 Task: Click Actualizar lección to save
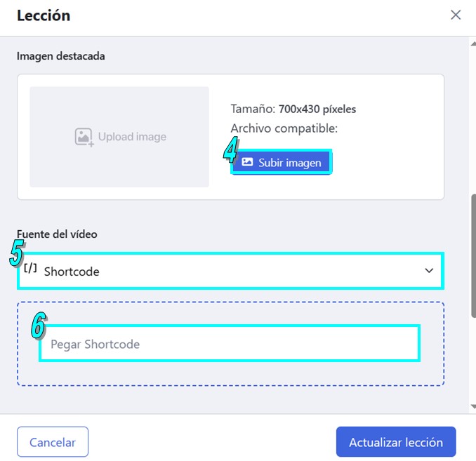[x=396, y=442]
